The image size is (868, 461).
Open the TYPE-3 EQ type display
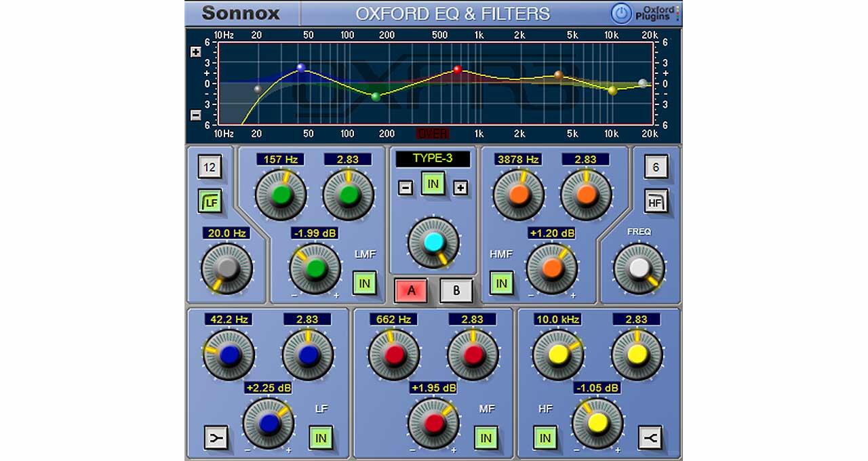[433, 159]
